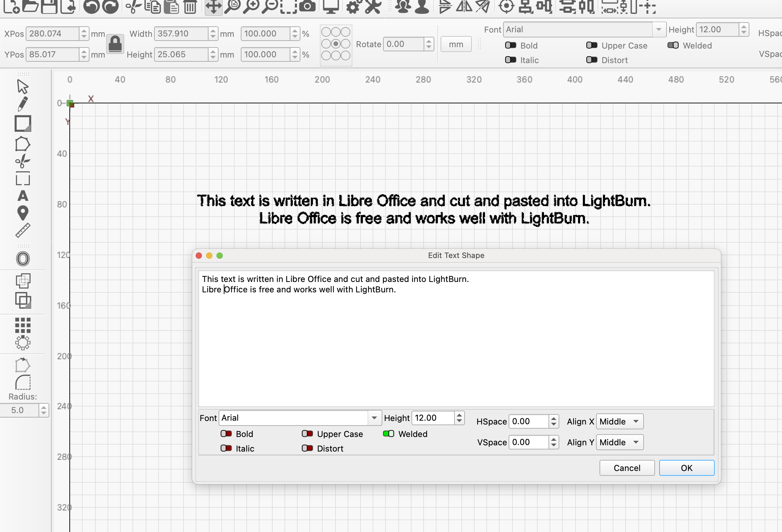Cut selection with the top toolbar scissors
The width and height of the screenshot is (782, 532).
tap(133, 6)
